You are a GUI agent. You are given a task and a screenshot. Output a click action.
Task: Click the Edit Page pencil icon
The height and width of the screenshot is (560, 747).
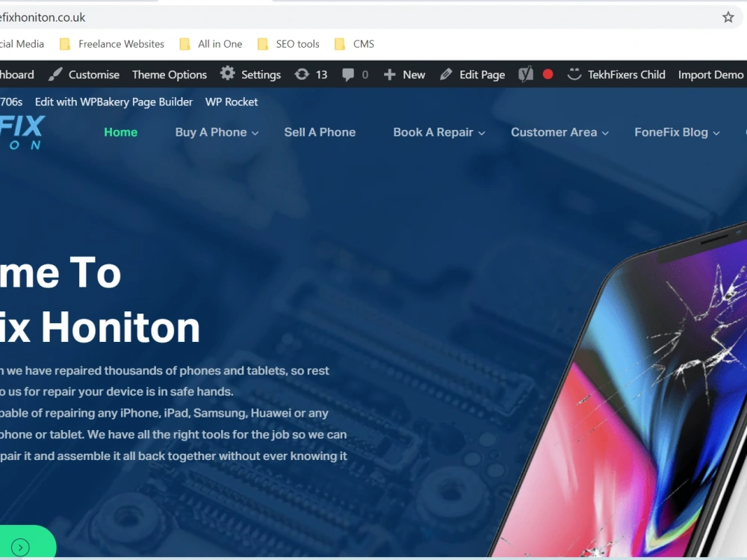[446, 74]
